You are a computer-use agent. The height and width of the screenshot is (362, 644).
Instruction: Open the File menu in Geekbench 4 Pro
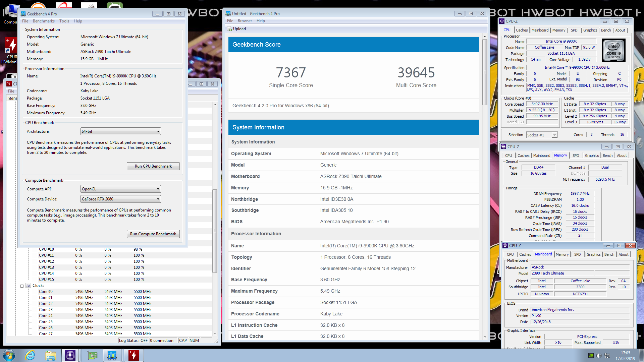25,21
